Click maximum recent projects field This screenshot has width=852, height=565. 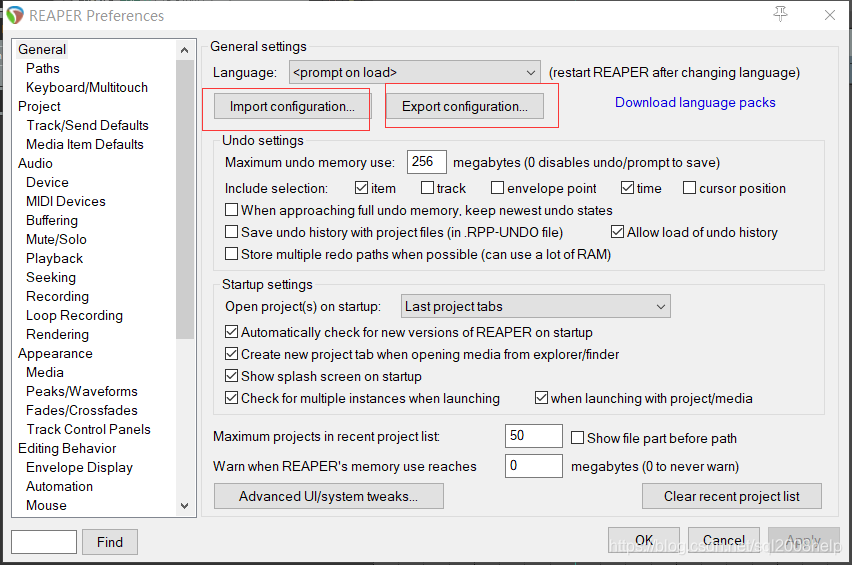point(534,436)
